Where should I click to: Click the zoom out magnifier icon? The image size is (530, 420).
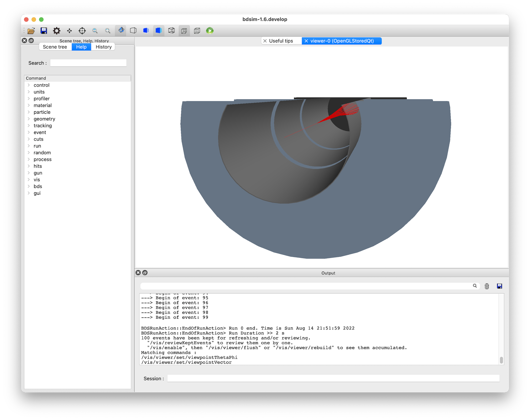pos(95,31)
